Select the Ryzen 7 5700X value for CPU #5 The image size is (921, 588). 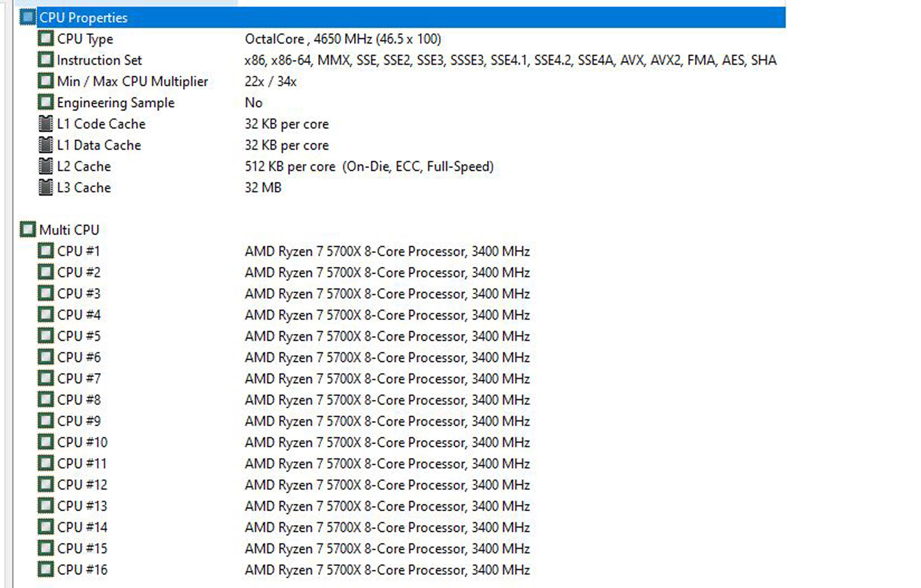[x=387, y=336]
